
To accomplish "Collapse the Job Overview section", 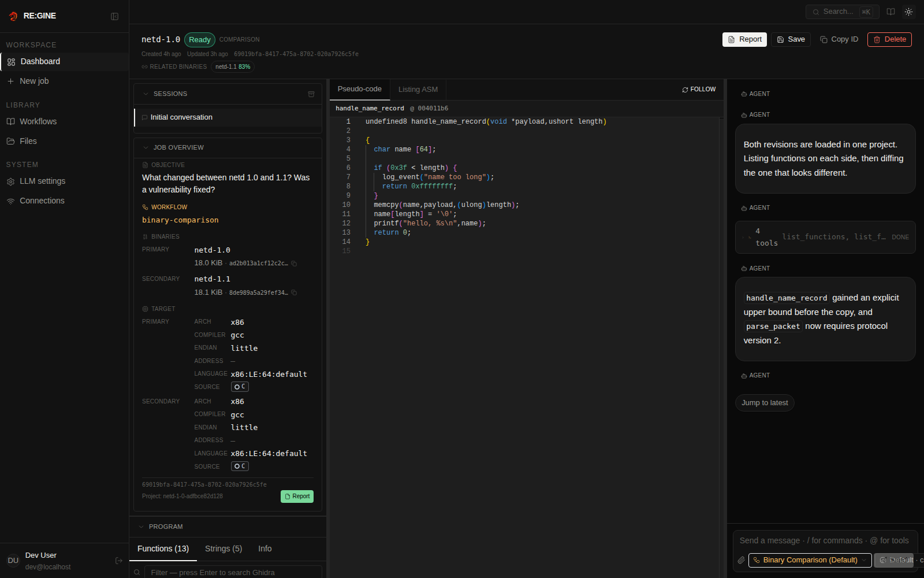I will tap(146, 147).
